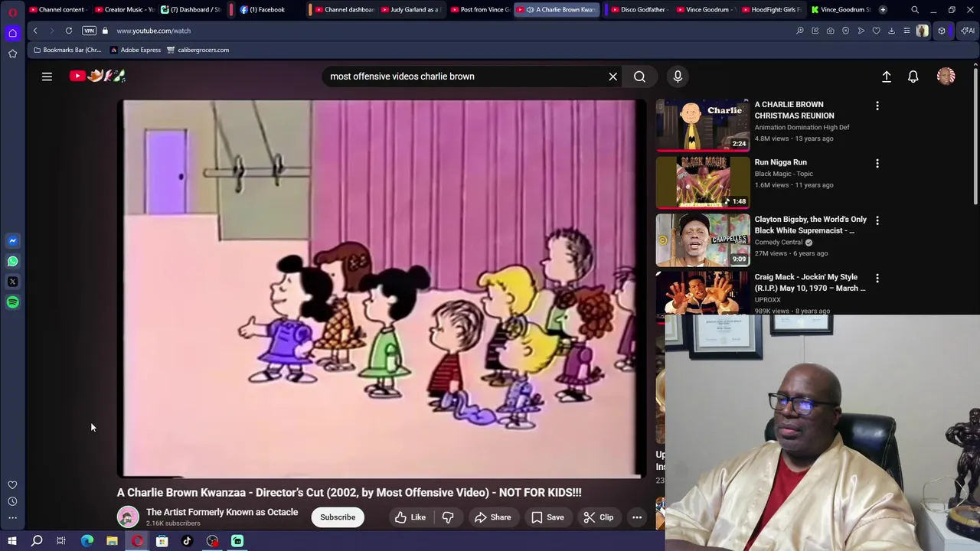The height and width of the screenshot is (551, 980).
Task: Subscribe to The Artist Formerly Known as Octacle
Action: coord(338,517)
